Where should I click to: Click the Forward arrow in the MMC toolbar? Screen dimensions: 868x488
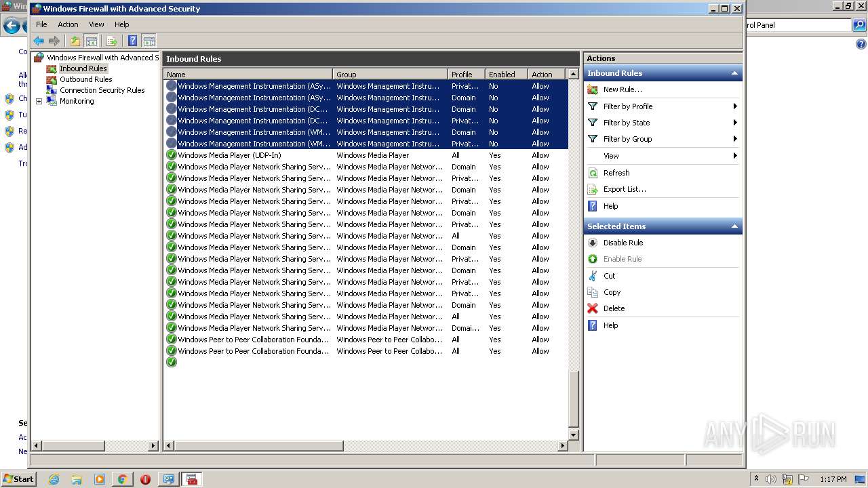coord(54,41)
